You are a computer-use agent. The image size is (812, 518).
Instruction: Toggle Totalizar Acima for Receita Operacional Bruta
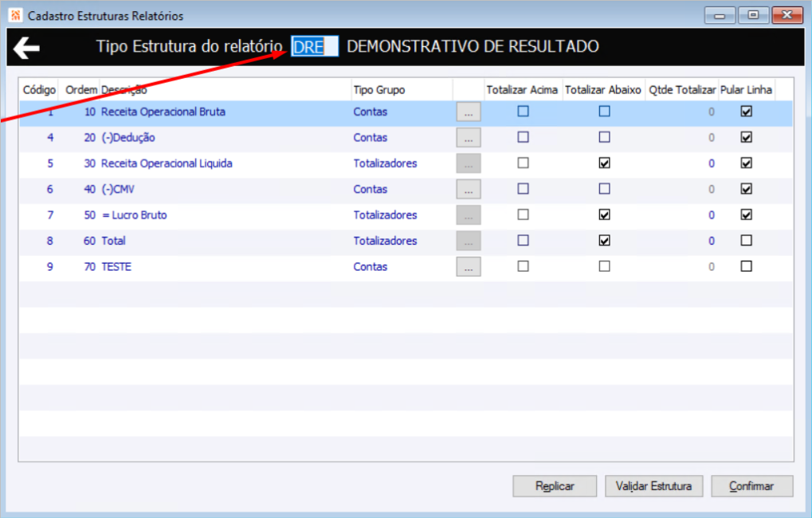pyautogui.click(x=523, y=112)
